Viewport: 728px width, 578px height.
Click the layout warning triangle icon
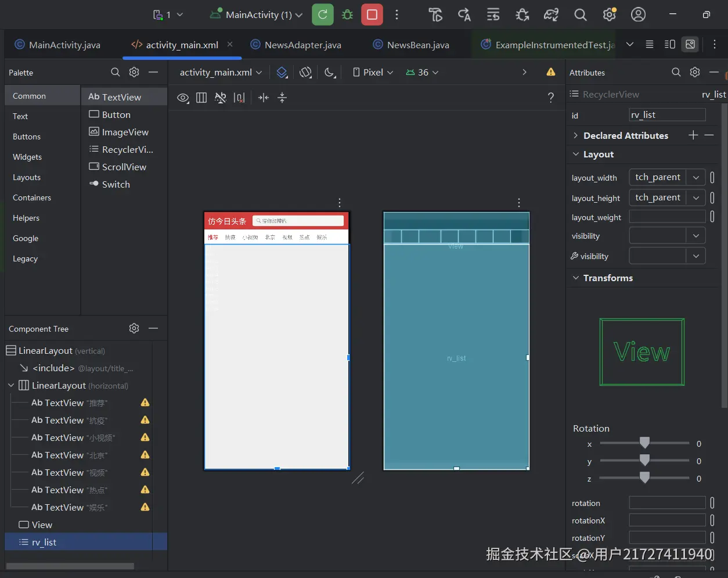point(550,72)
